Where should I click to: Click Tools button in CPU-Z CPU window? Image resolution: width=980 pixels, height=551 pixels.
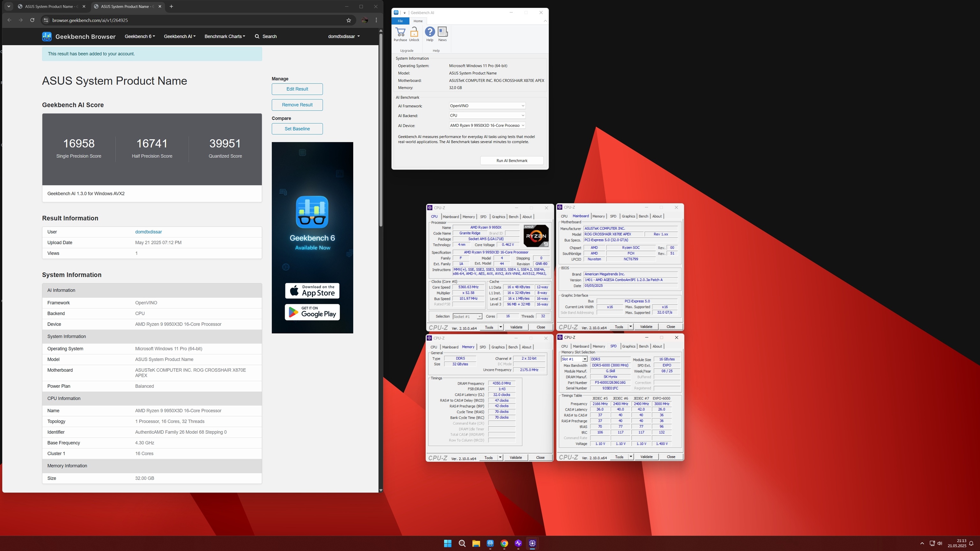[x=489, y=327]
